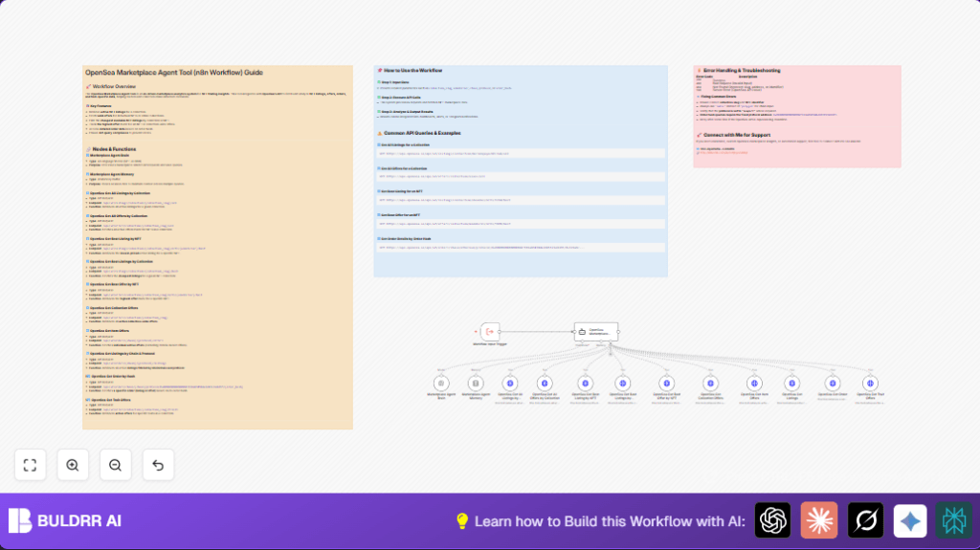The height and width of the screenshot is (550, 980).
Task: Select OpenSea Get Best Listings by Collection node
Action: coord(622,384)
